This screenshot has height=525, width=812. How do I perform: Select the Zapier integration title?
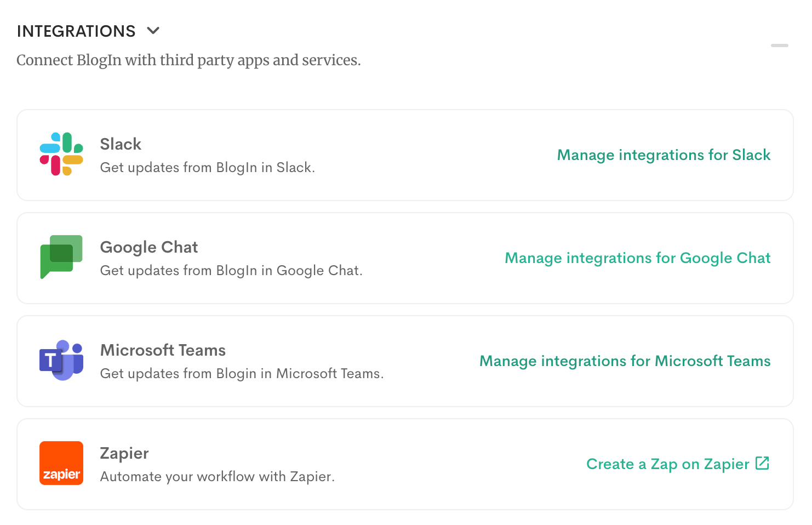pyautogui.click(x=124, y=453)
